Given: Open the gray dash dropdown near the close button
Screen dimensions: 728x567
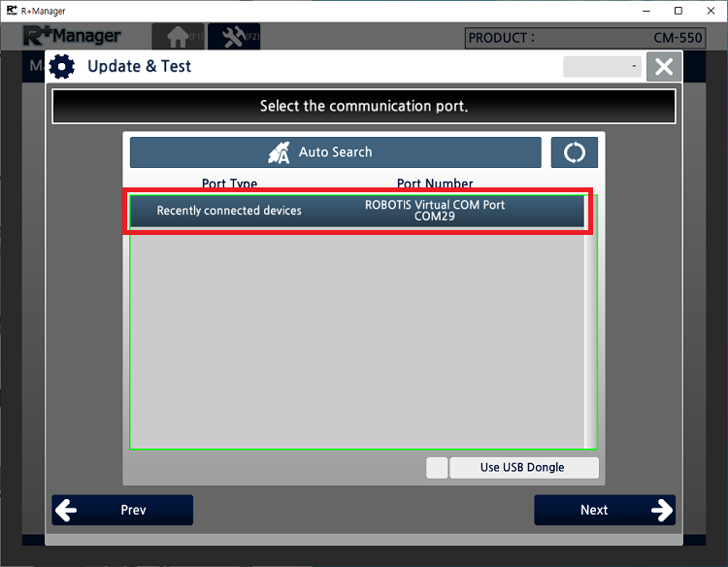Looking at the screenshot, I should pyautogui.click(x=602, y=66).
